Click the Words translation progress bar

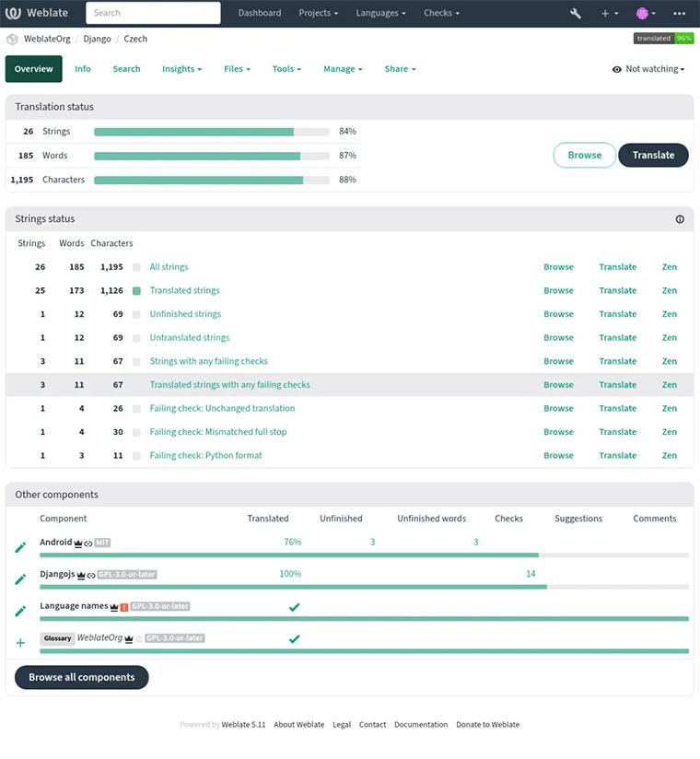pos(211,156)
